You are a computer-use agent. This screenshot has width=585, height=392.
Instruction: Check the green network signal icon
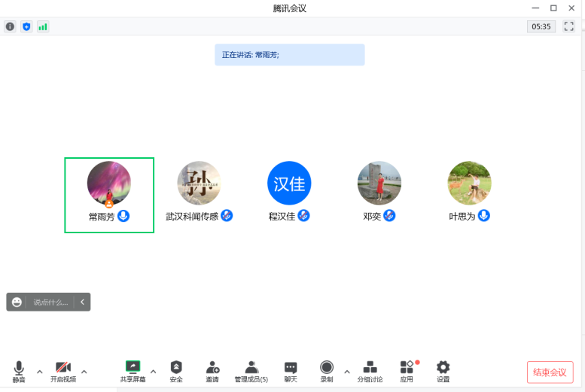click(43, 26)
